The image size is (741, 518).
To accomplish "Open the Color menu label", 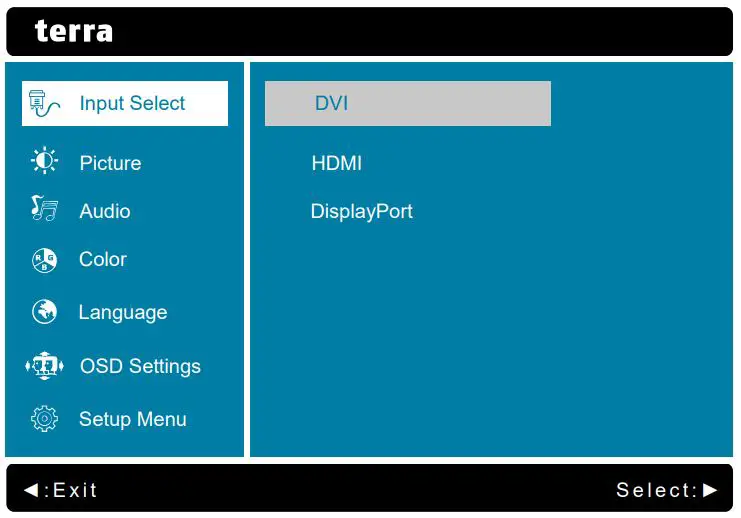I will pos(103,259).
